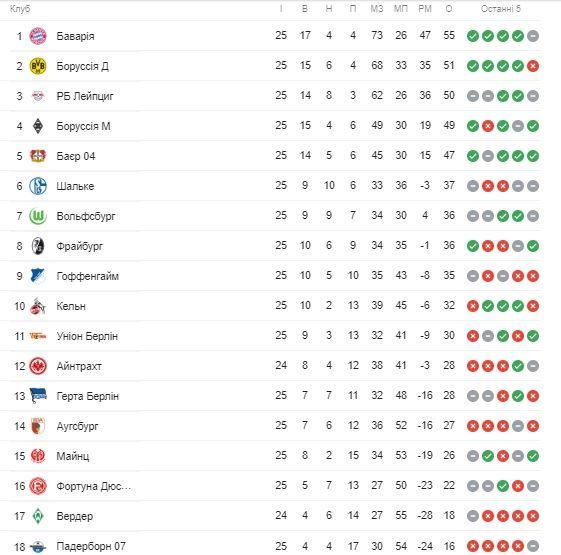
Task: Open the Фортуна Дюс… truncated team name
Action: [x=94, y=486]
